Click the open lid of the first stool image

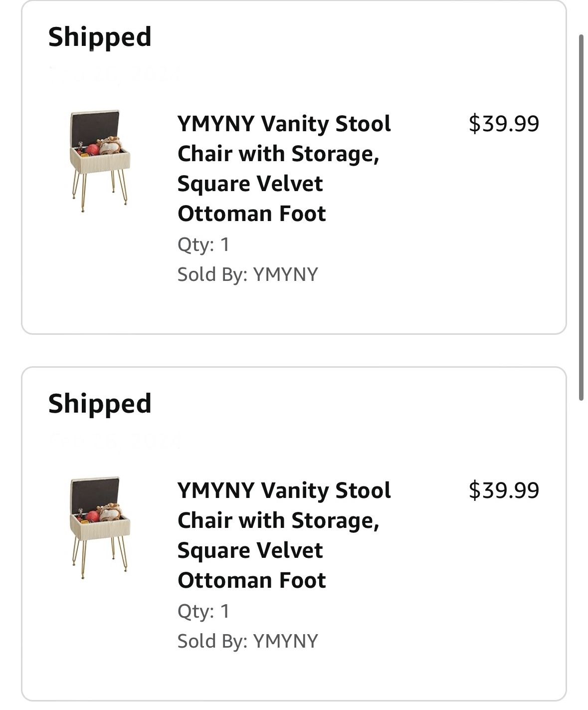tap(95, 127)
